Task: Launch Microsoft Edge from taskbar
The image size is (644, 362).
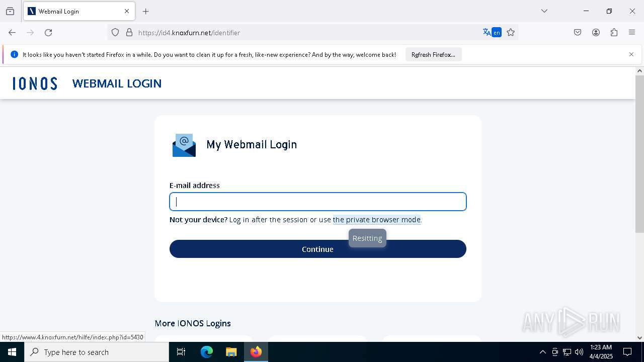Action: coord(207,352)
